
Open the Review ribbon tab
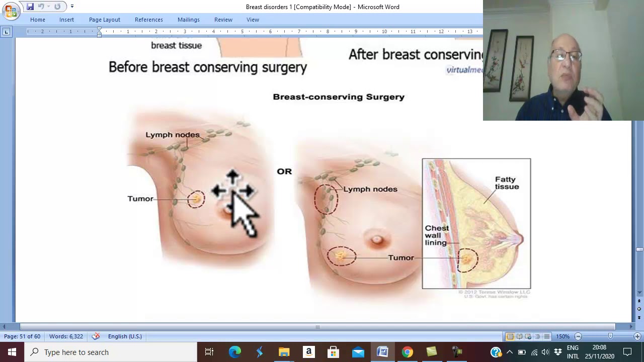223,20
